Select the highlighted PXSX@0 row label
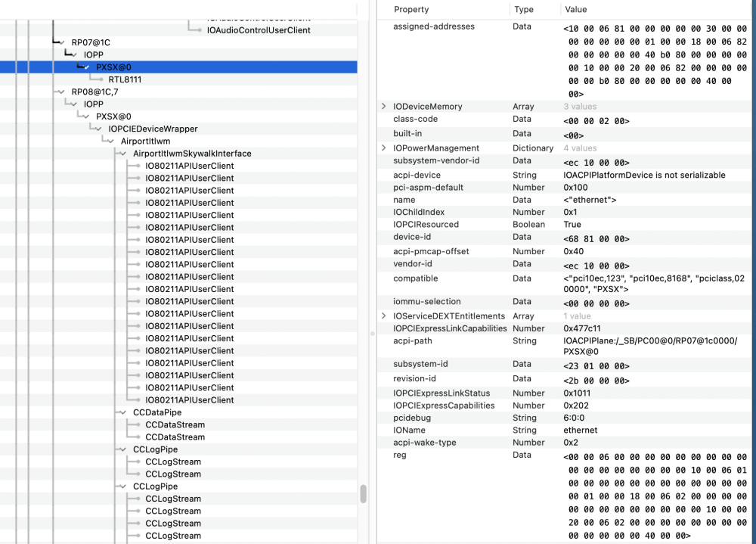 point(113,67)
